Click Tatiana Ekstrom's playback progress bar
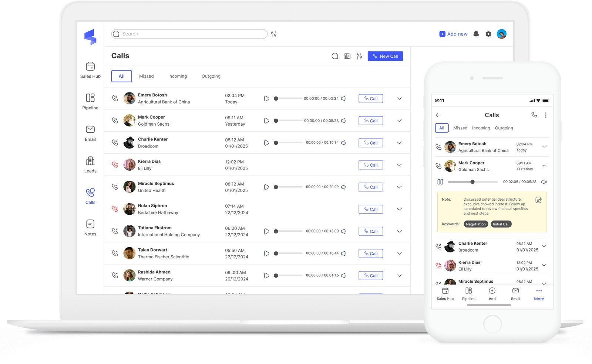This screenshot has height=364, width=592. click(289, 231)
